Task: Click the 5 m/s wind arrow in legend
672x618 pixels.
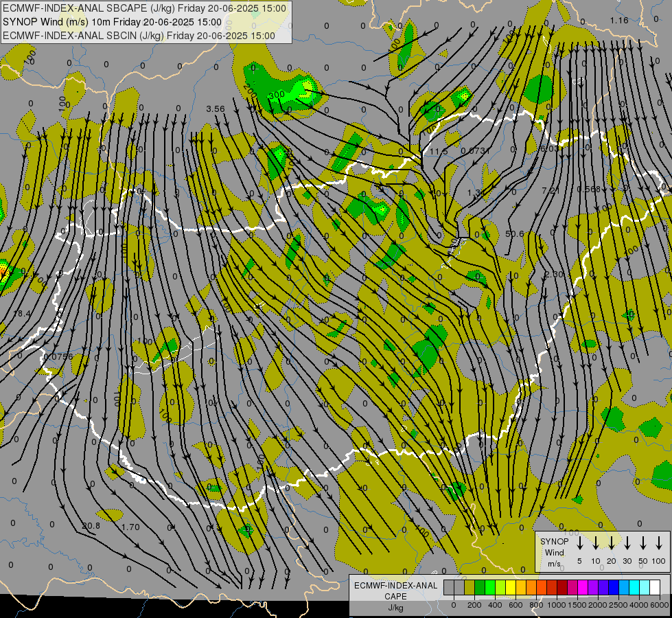Action: click(580, 543)
